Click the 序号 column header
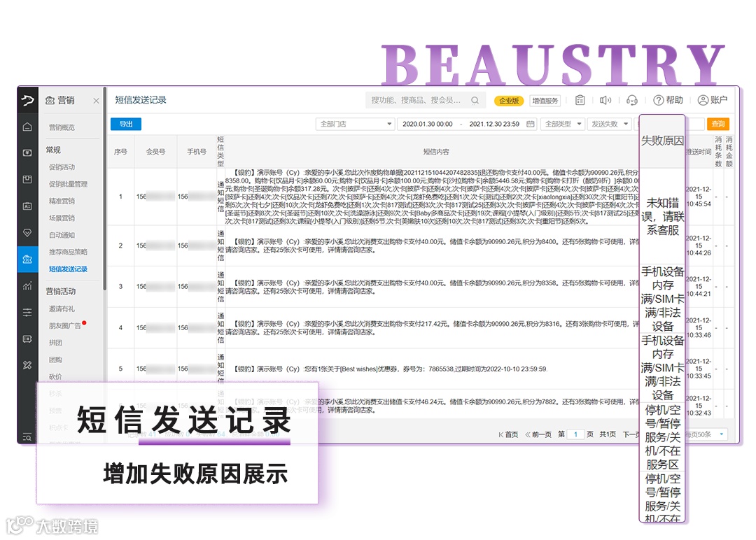 120,151
